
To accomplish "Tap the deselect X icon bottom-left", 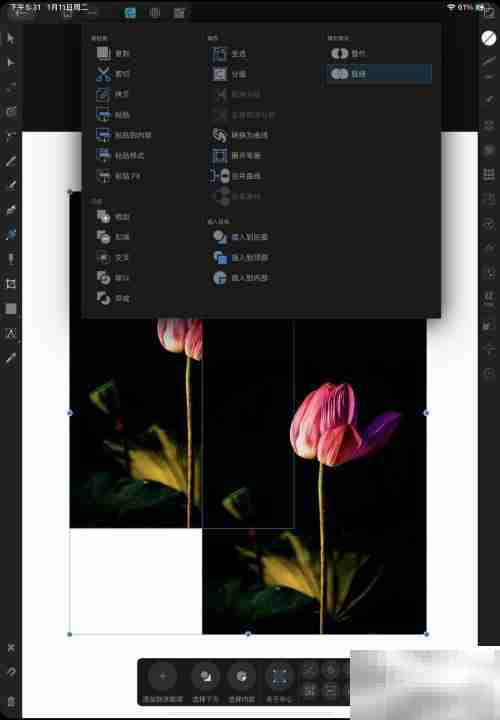I will pyautogui.click(x=11, y=648).
